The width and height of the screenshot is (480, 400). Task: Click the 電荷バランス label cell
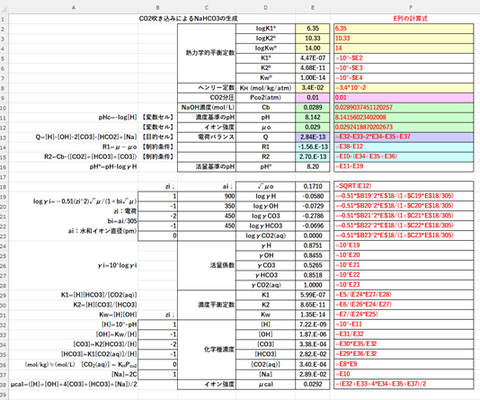click(x=207, y=137)
